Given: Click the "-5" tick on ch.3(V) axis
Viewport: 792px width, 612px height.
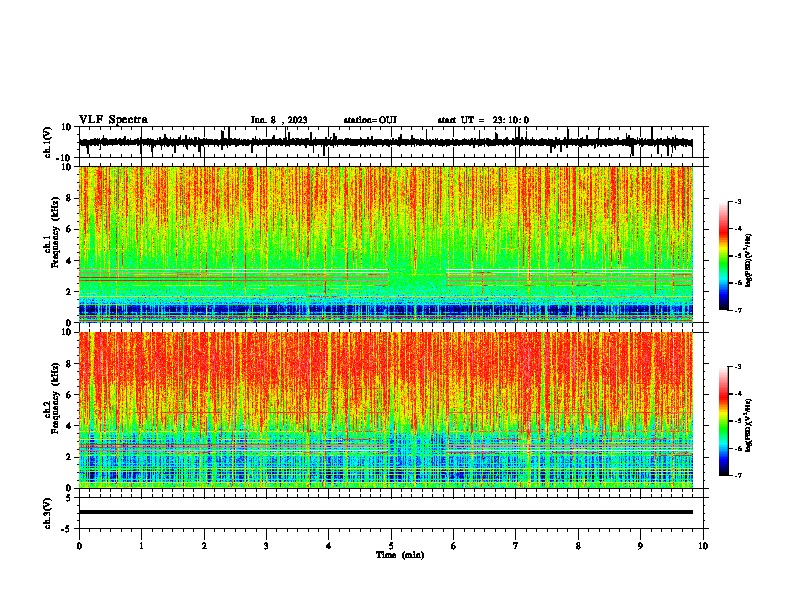Looking at the screenshot, I should click(x=67, y=529).
